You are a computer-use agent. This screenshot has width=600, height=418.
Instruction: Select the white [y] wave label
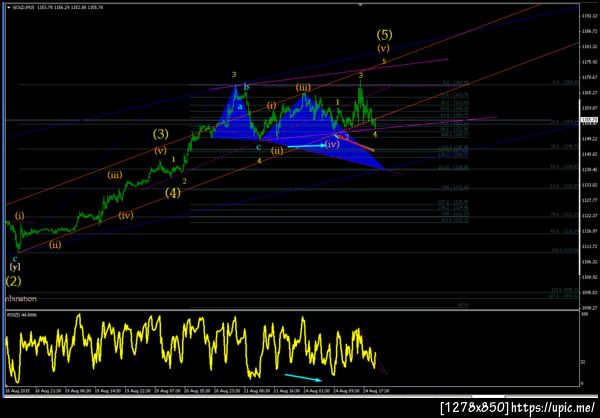tap(15, 267)
